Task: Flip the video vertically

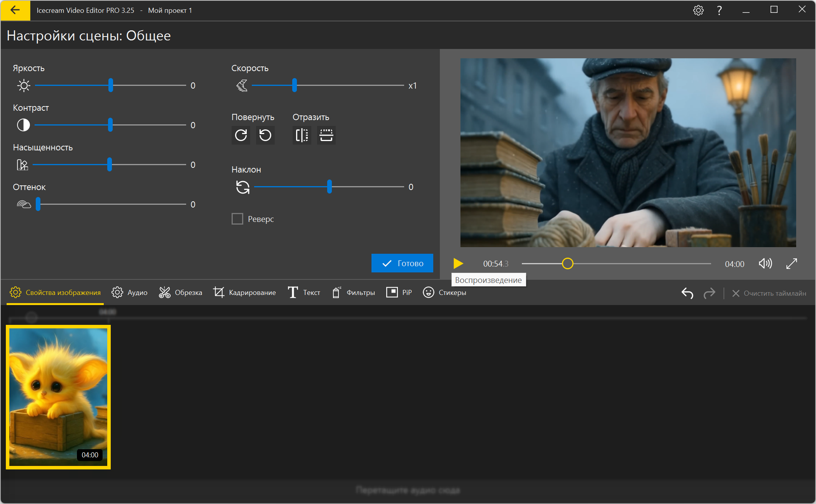Action: coord(326,135)
